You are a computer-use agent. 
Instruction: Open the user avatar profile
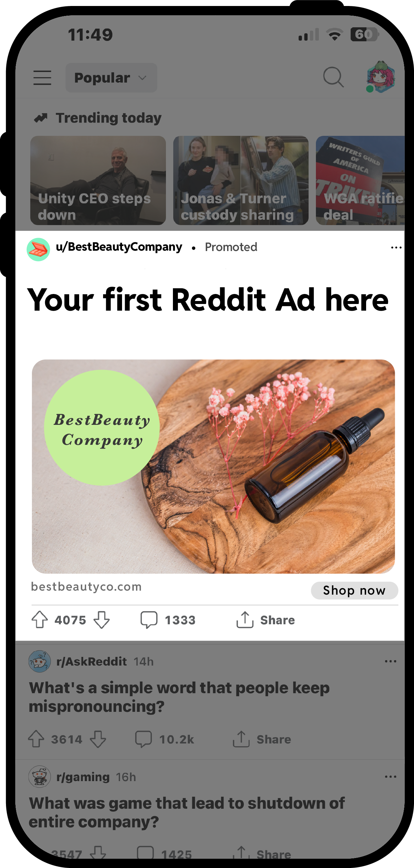tap(380, 77)
